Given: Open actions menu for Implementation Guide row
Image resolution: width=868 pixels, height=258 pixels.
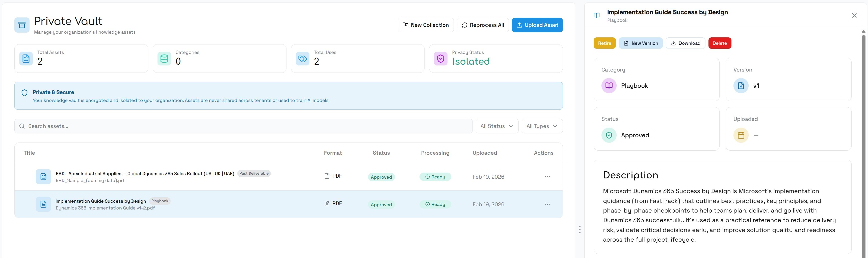Looking at the screenshot, I should tap(547, 204).
